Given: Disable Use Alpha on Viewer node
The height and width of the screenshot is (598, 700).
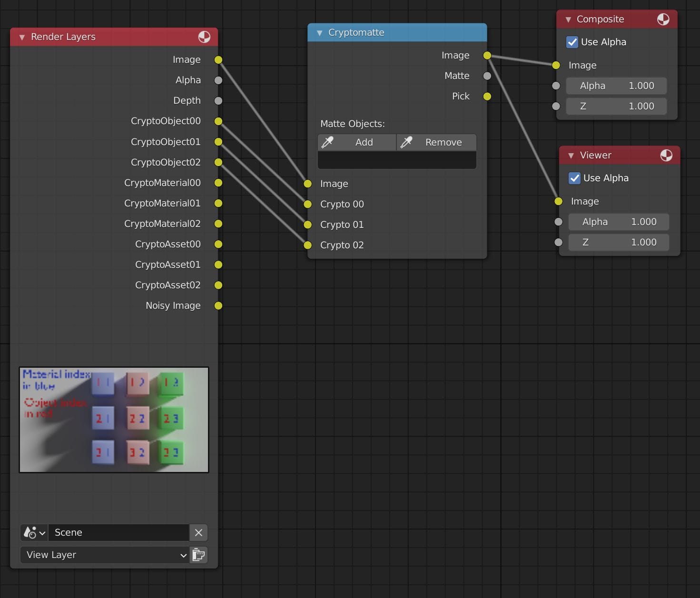Looking at the screenshot, I should [574, 178].
